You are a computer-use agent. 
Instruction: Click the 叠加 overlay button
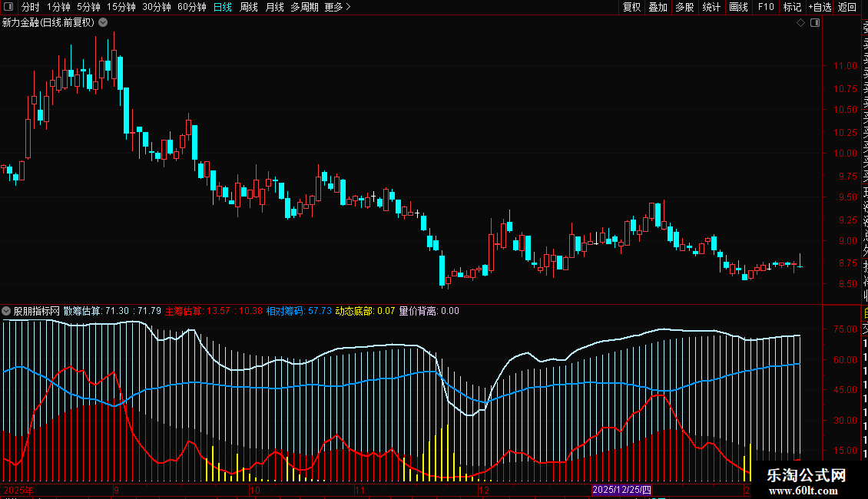click(658, 8)
